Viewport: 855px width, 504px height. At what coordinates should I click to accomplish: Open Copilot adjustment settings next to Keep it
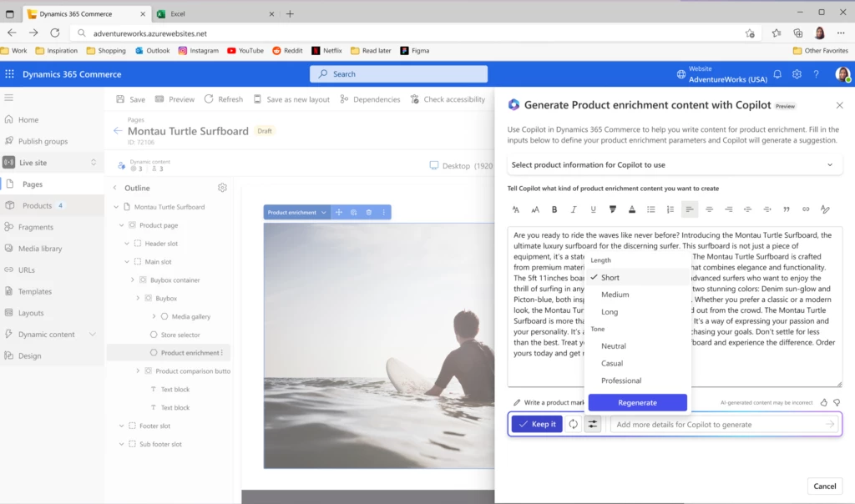click(x=592, y=424)
